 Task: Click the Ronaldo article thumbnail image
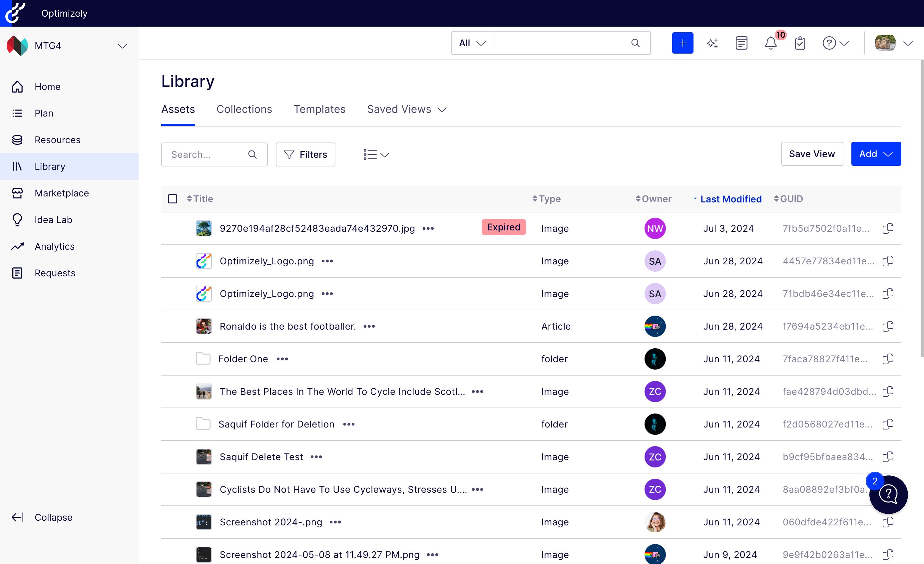(203, 326)
